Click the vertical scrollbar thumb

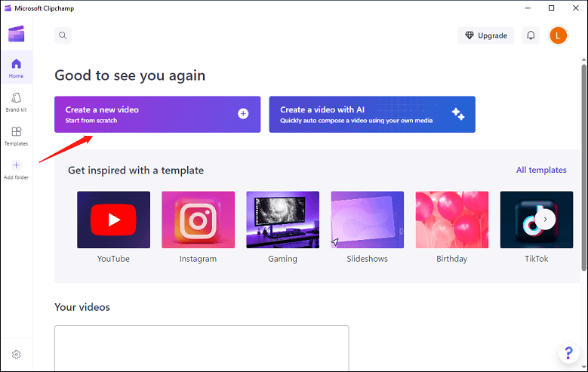(x=584, y=168)
